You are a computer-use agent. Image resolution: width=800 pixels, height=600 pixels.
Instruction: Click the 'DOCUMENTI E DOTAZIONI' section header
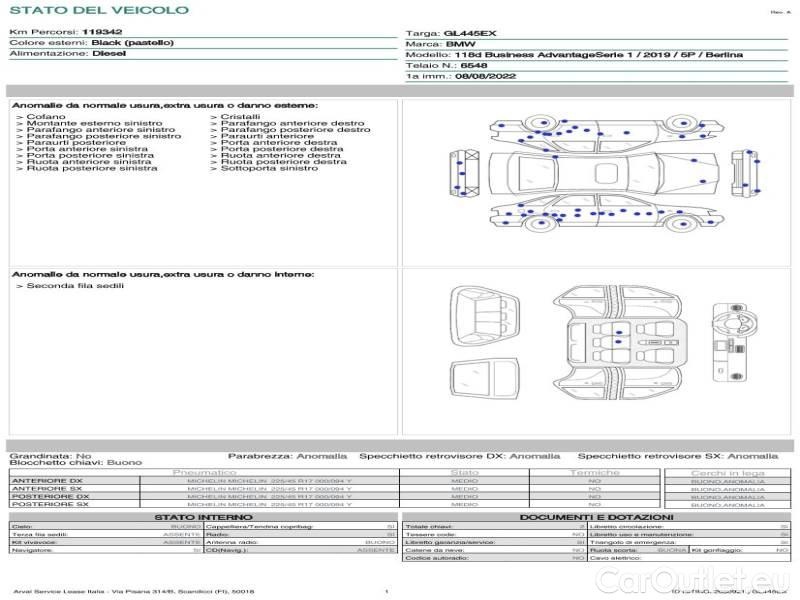click(594, 517)
